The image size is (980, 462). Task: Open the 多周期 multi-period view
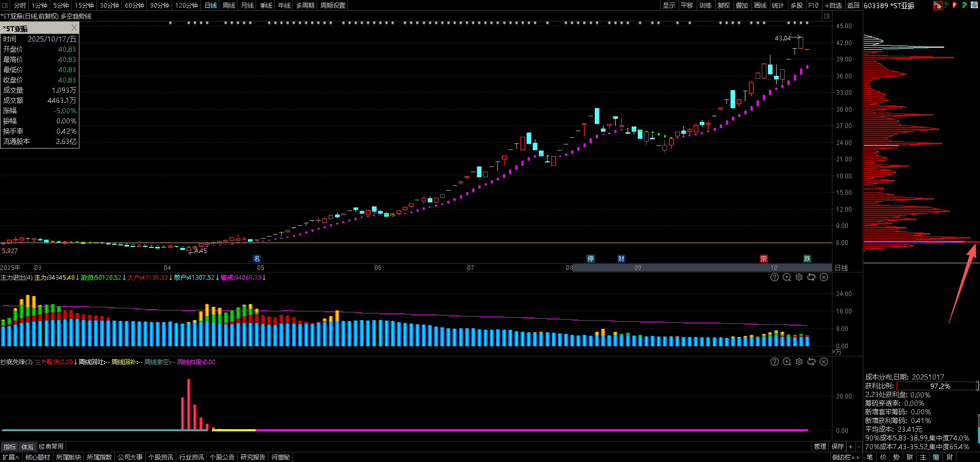coord(305,5)
